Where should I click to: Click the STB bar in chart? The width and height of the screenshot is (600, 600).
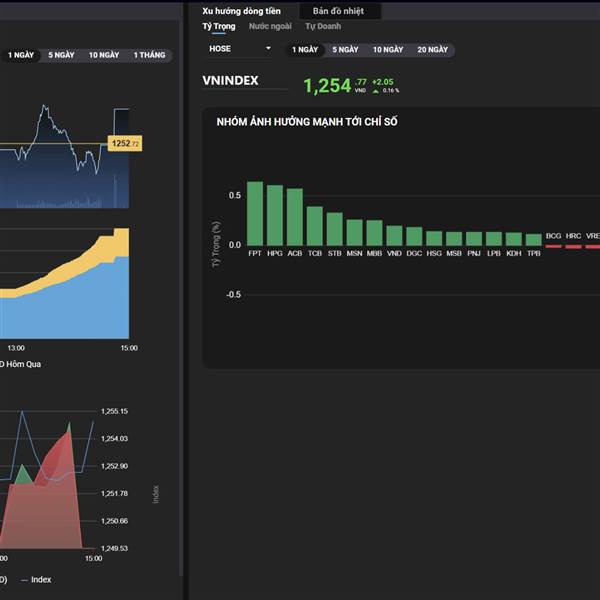point(334,229)
